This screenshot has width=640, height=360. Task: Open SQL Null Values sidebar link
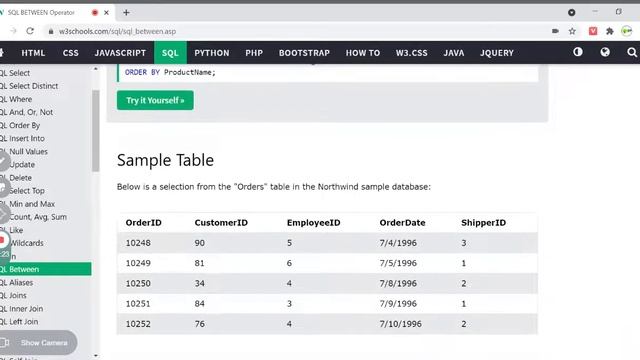(24, 151)
